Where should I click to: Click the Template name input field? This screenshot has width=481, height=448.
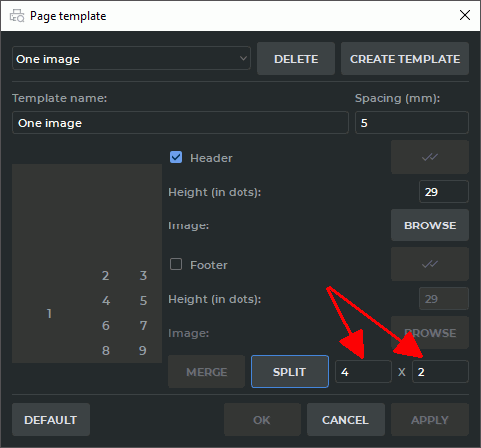181,123
